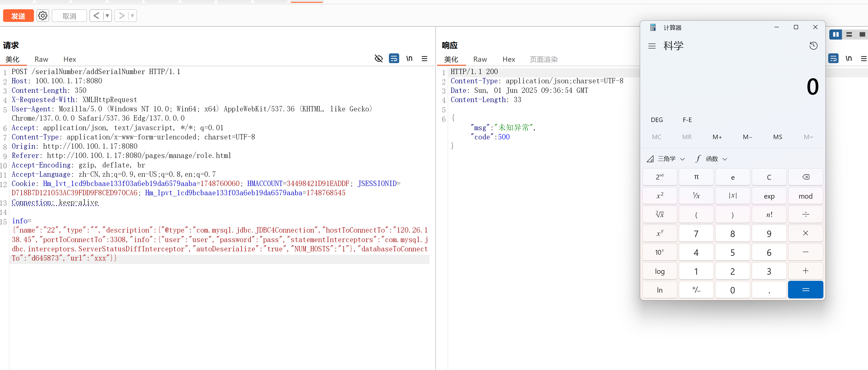Click the natural log ln key

pyautogui.click(x=660, y=290)
